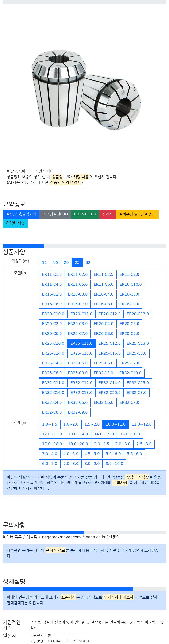This screenshot has width=169, height=644.
Task: Click the 절삭,초경,공작기기 category tag
Action: coord(21,214)
